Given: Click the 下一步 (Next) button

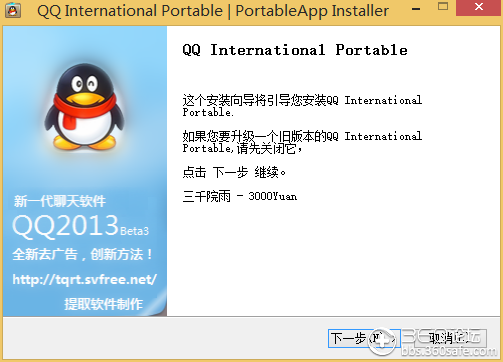Looking at the screenshot, I should (x=364, y=338).
